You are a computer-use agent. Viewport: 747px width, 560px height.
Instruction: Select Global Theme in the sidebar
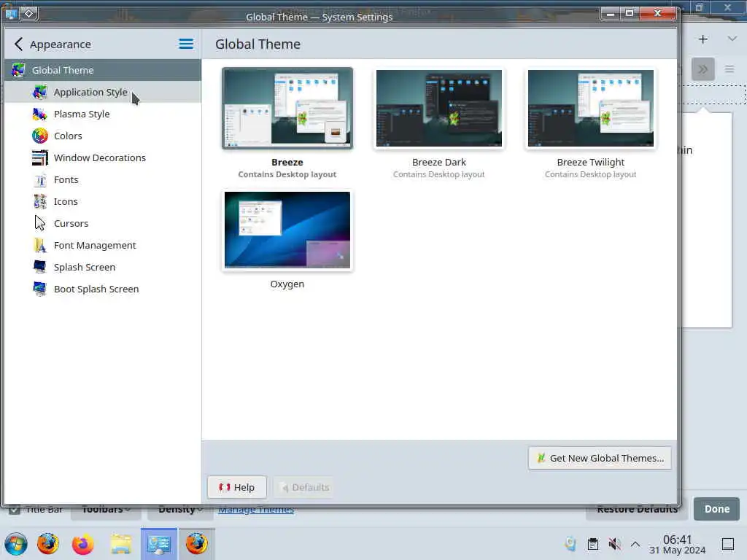(x=102, y=70)
